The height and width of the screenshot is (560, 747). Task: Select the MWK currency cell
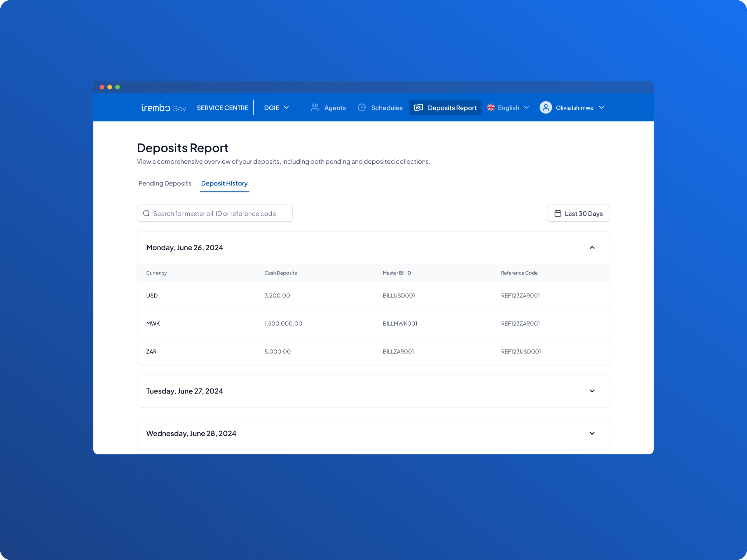[153, 323]
